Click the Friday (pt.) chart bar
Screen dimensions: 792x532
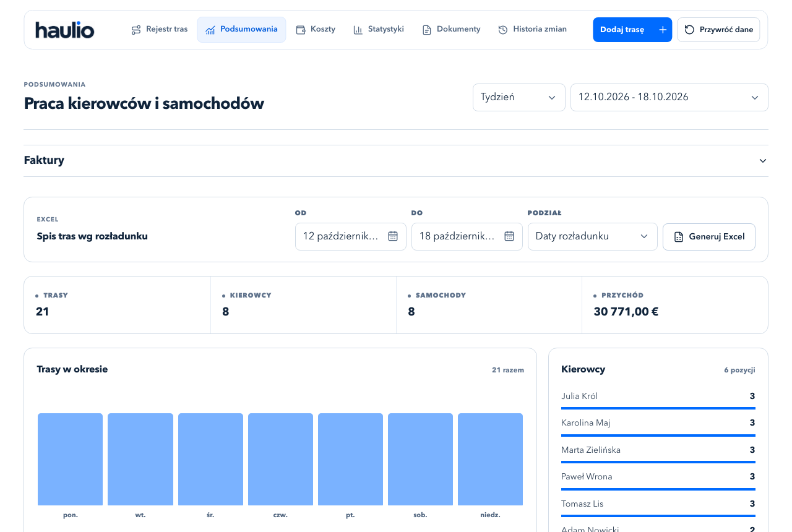coord(350,460)
